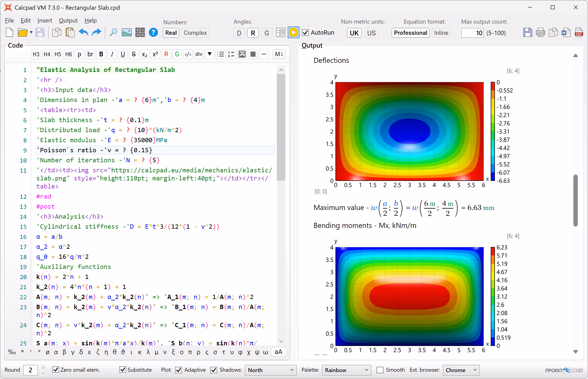
Task: Open the Plot direction dropdown set to North
Action: (x=270, y=370)
